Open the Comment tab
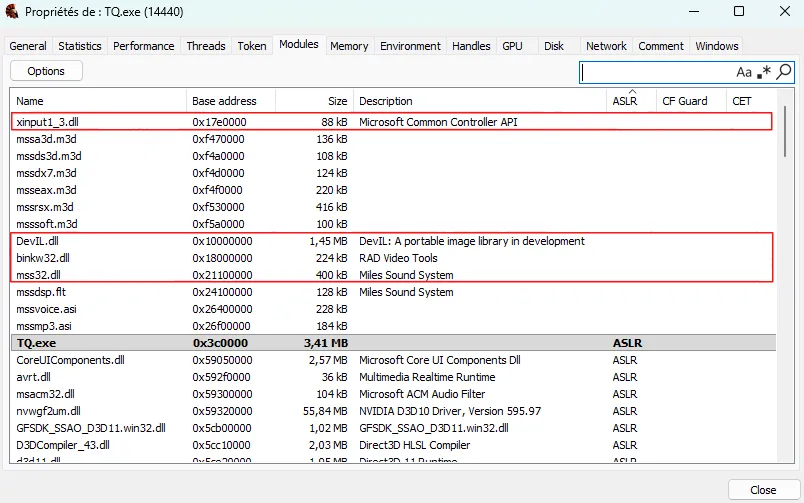 pyautogui.click(x=661, y=46)
